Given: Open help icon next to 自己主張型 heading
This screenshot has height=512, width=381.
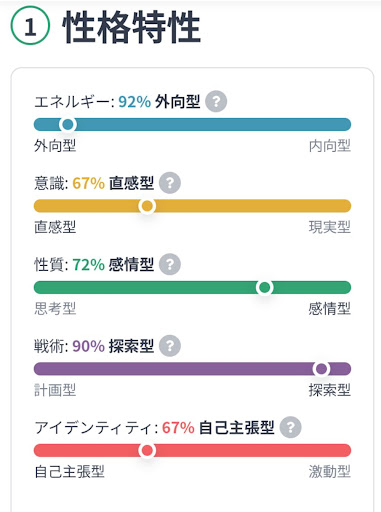Looking at the screenshot, I should click(290, 427).
